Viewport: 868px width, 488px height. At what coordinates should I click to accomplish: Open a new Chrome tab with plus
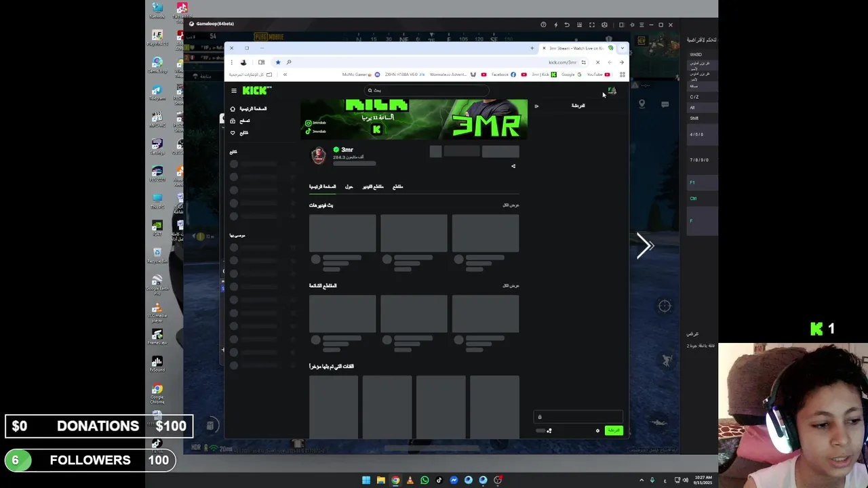532,48
